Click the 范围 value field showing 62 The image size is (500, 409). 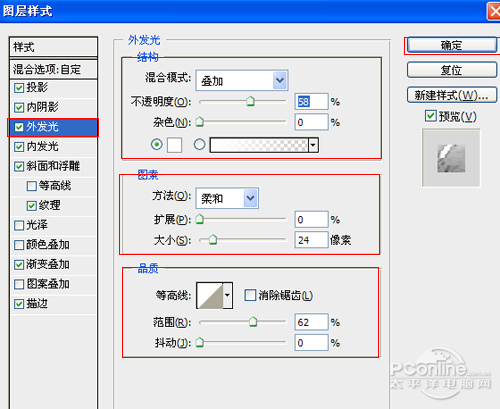coord(311,322)
